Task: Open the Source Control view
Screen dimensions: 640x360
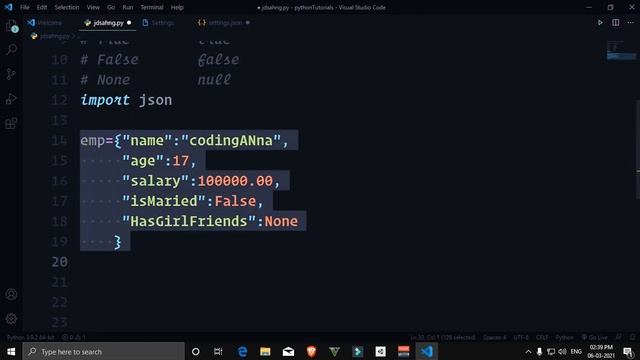Action: tap(11, 74)
